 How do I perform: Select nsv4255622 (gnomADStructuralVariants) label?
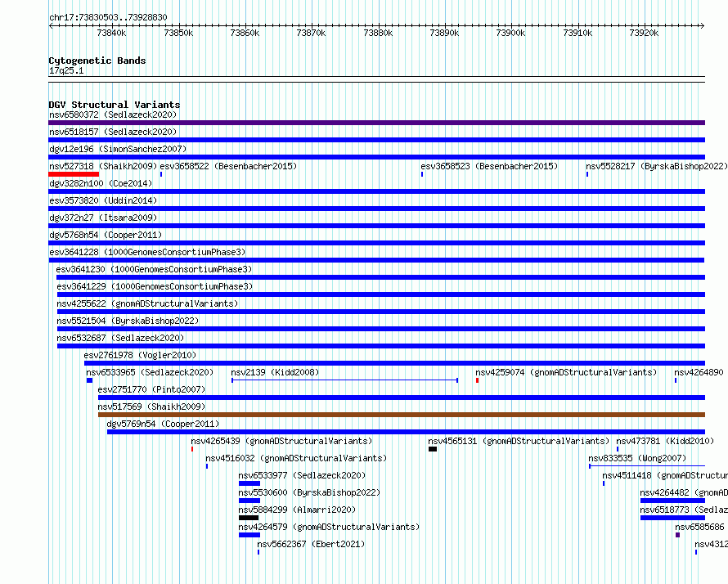[147, 303]
